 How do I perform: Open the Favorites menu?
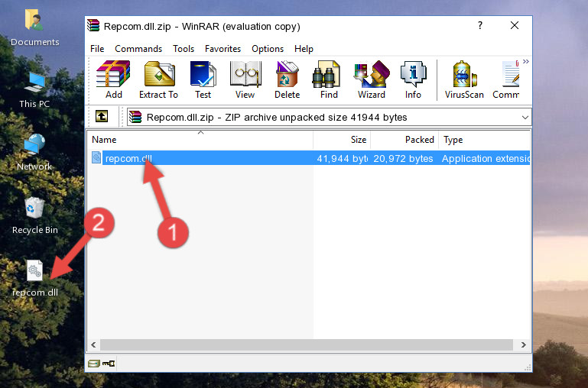223,49
